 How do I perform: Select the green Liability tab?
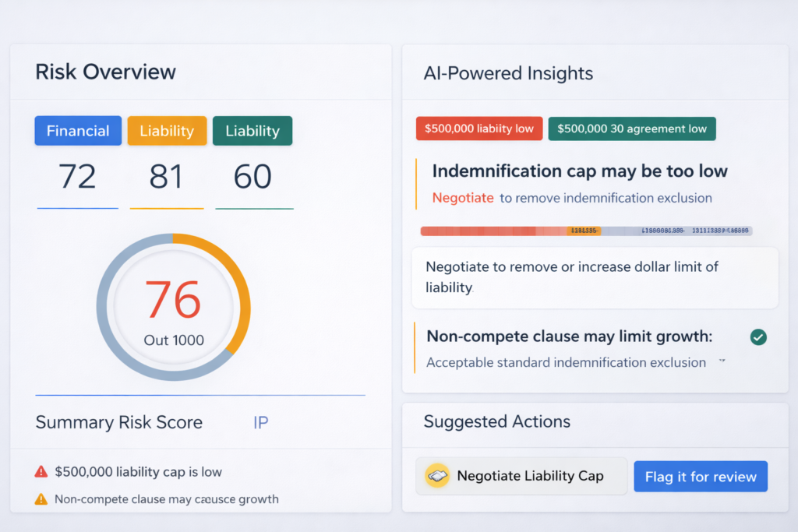(252, 131)
